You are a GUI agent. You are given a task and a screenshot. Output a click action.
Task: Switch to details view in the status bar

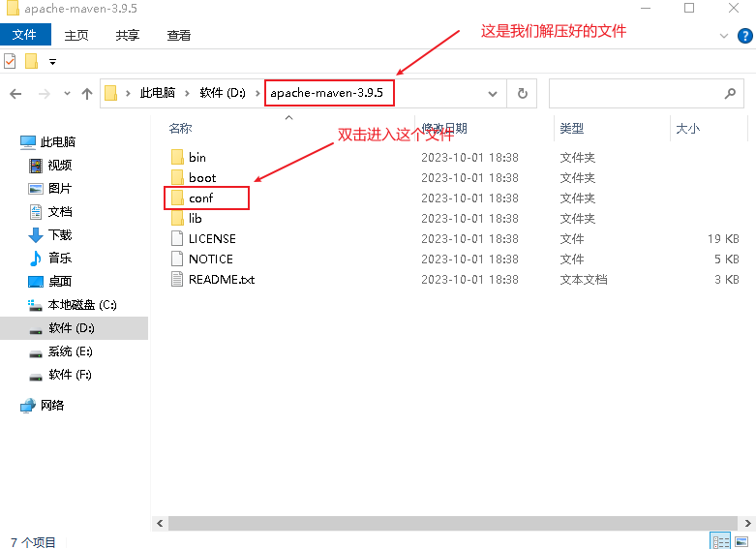pyautogui.click(x=721, y=541)
